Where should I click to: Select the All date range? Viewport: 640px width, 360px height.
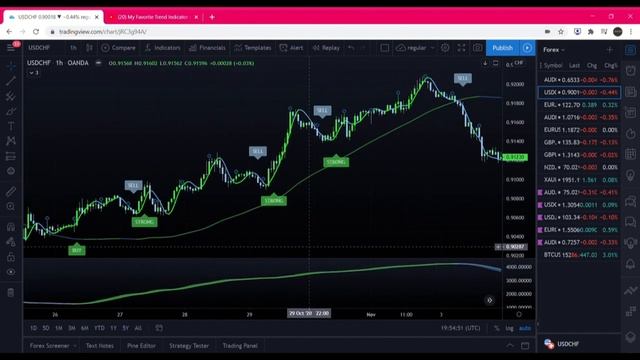(x=138, y=328)
